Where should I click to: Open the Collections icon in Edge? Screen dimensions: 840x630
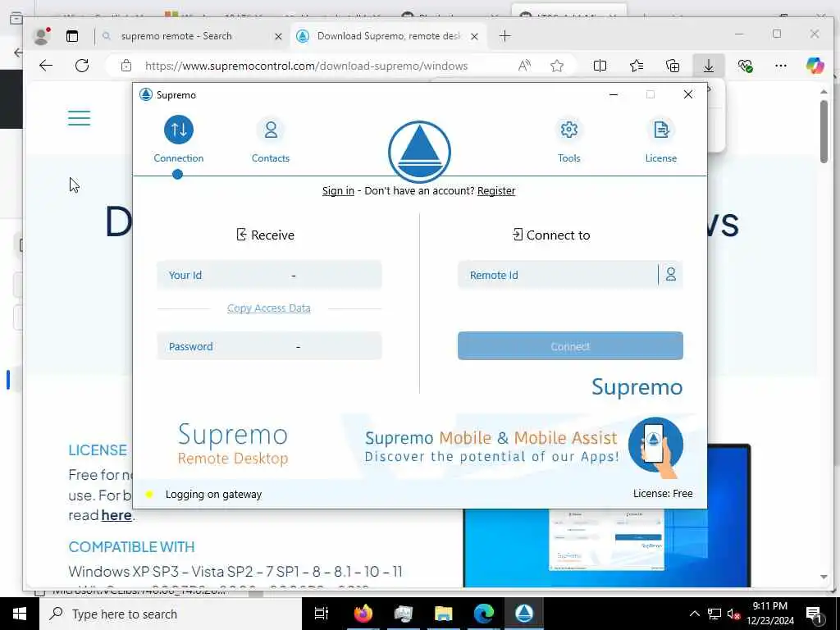pyautogui.click(x=673, y=66)
